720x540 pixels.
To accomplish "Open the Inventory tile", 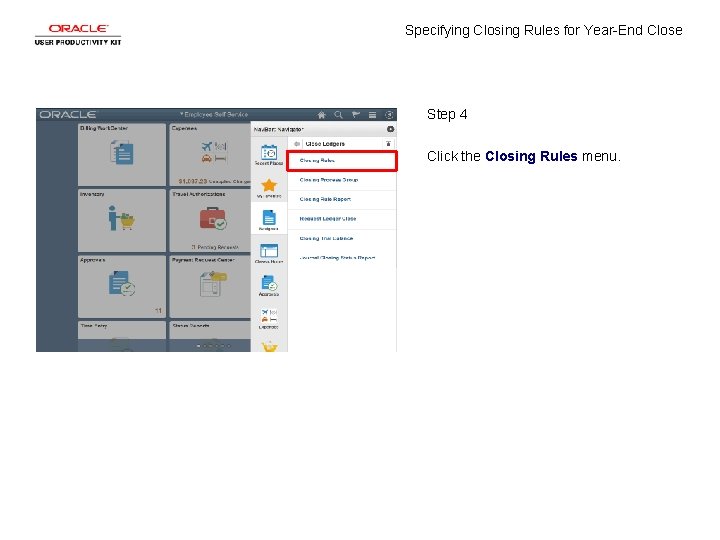I will tap(122, 220).
